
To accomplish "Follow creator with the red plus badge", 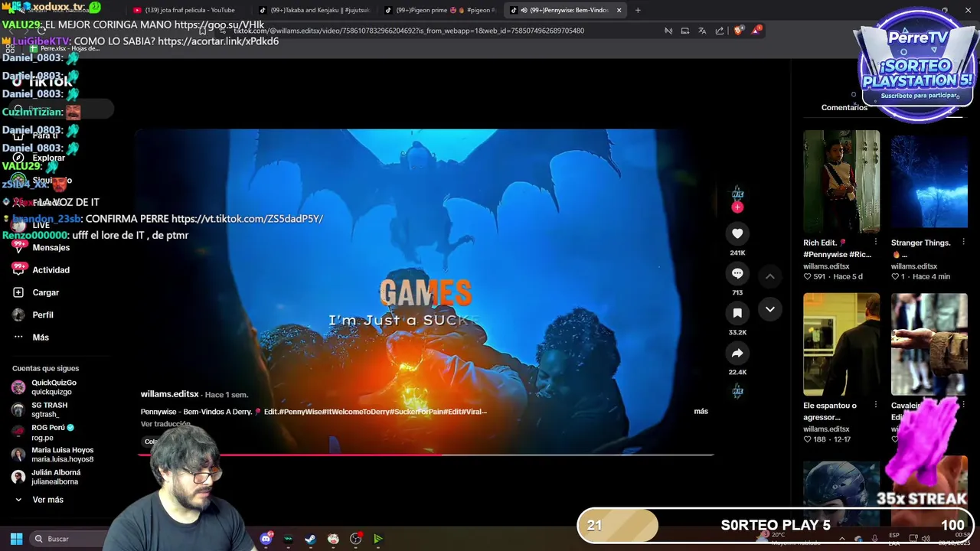I will click(x=737, y=207).
